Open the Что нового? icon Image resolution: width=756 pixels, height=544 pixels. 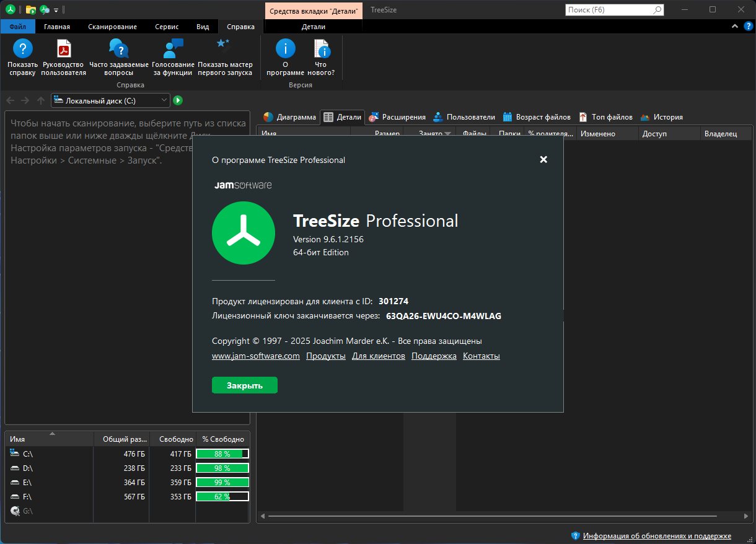tap(321, 49)
